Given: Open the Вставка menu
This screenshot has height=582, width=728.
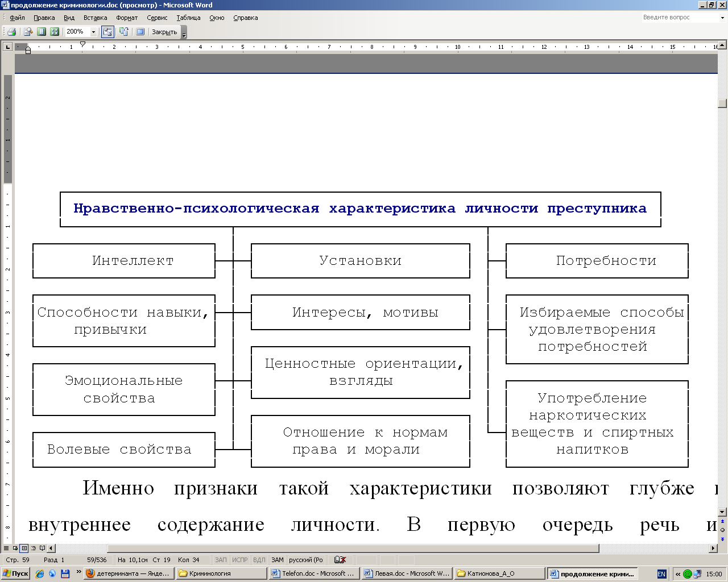Looking at the screenshot, I should (x=95, y=18).
